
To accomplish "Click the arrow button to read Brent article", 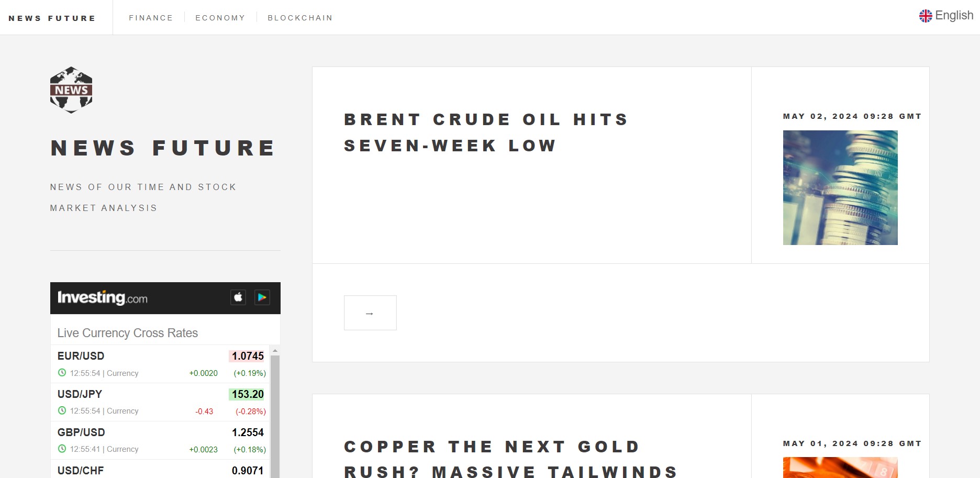I will [370, 313].
